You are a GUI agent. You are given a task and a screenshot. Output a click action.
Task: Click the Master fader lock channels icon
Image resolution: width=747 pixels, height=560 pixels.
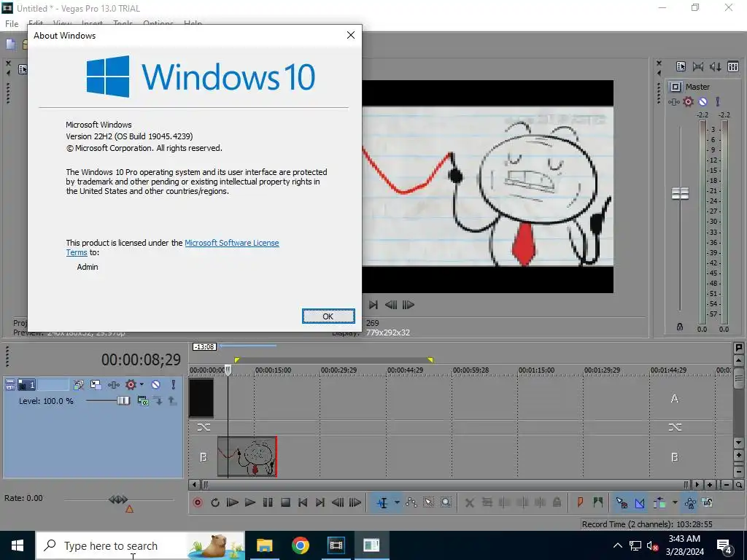680,327
